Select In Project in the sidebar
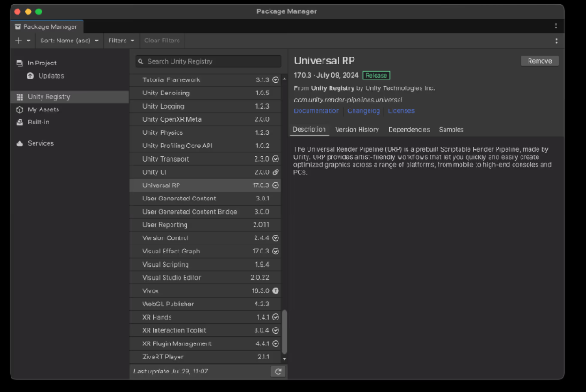Image resolution: width=586 pixels, height=392 pixels. [x=70, y=63]
